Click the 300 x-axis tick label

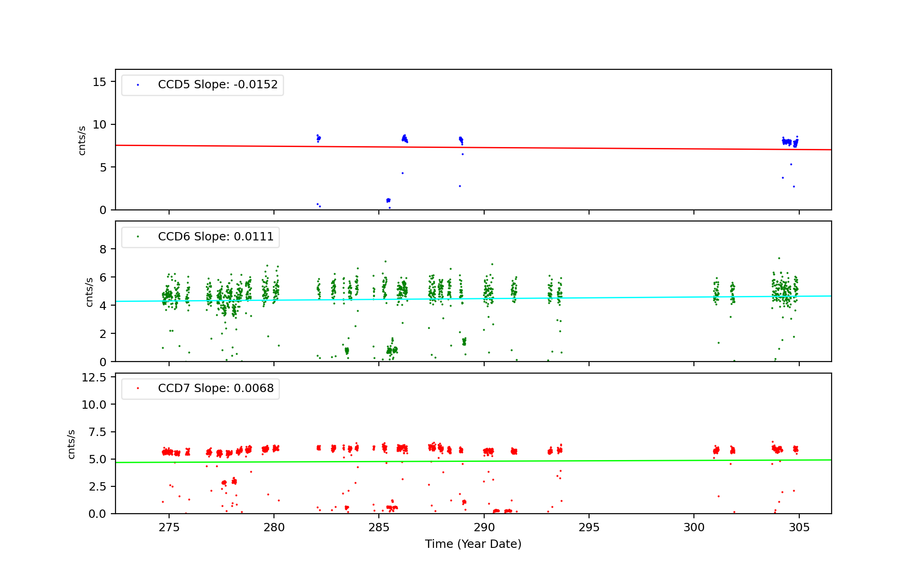coord(694,528)
